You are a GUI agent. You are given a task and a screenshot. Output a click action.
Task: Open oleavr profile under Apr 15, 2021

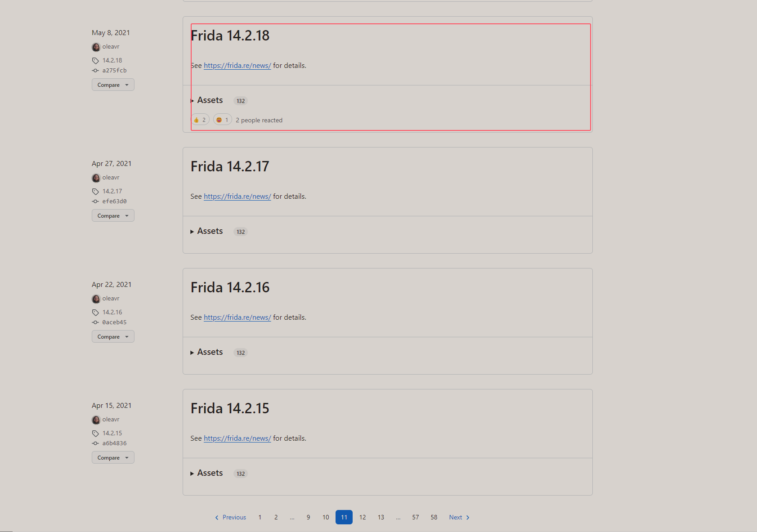point(111,420)
